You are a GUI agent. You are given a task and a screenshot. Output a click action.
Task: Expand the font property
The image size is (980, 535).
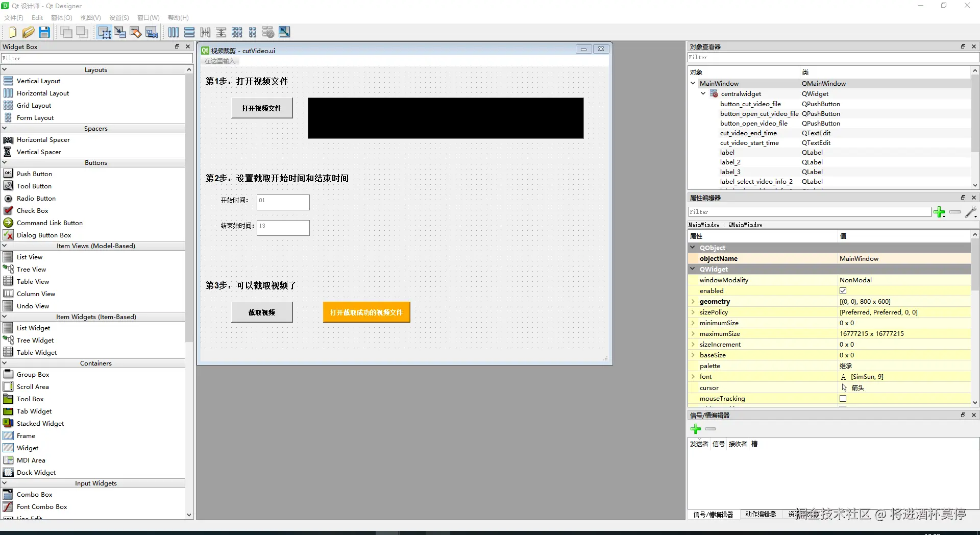693,377
